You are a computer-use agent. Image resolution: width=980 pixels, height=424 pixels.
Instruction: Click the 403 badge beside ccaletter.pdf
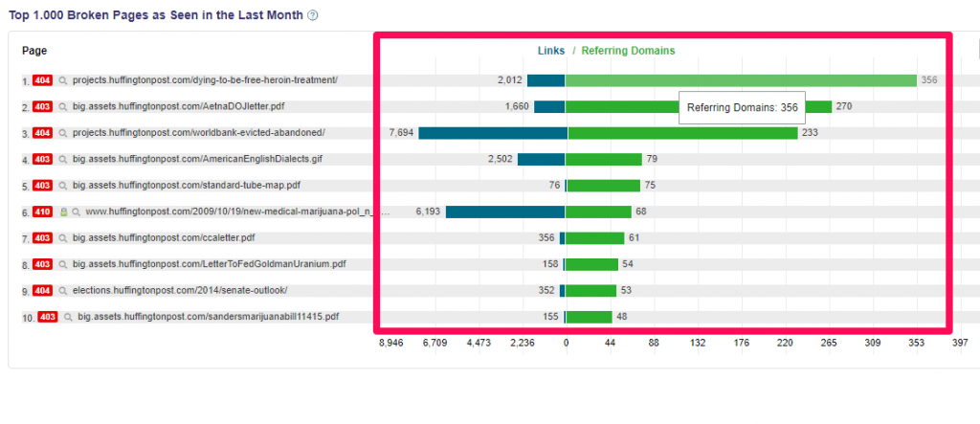pyautogui.click(x=42, y=238)
